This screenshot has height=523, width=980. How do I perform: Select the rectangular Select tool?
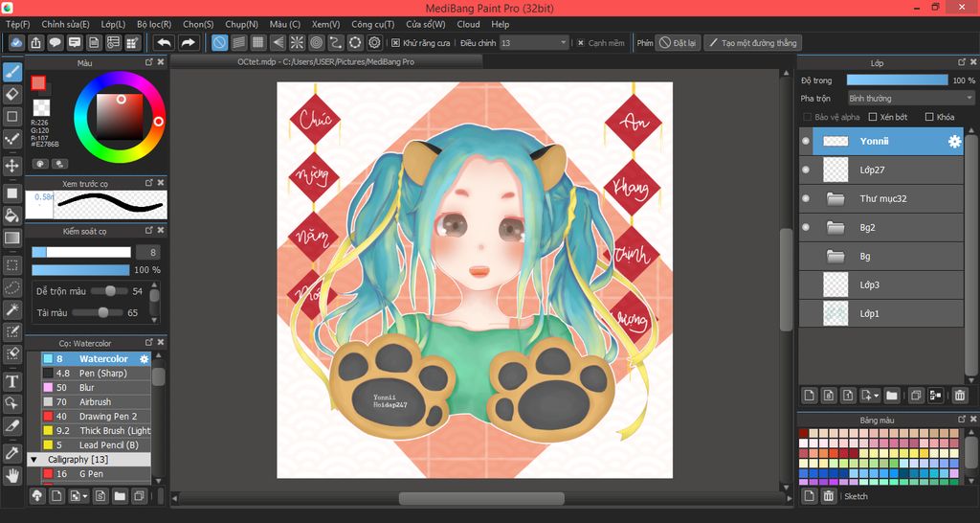click(x=11, y=264)
